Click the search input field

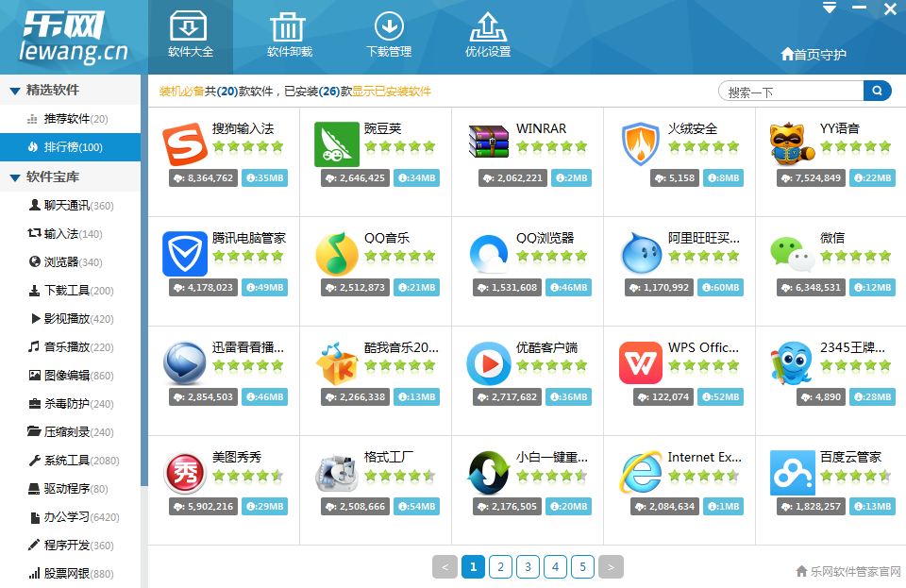pos(791,92)
